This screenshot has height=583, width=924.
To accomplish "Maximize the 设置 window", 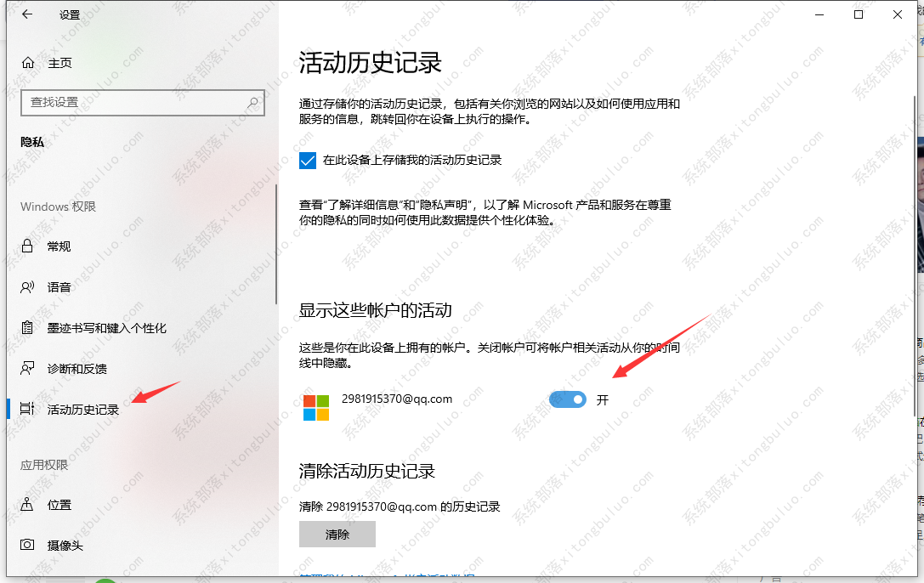I will click(859, 14).
